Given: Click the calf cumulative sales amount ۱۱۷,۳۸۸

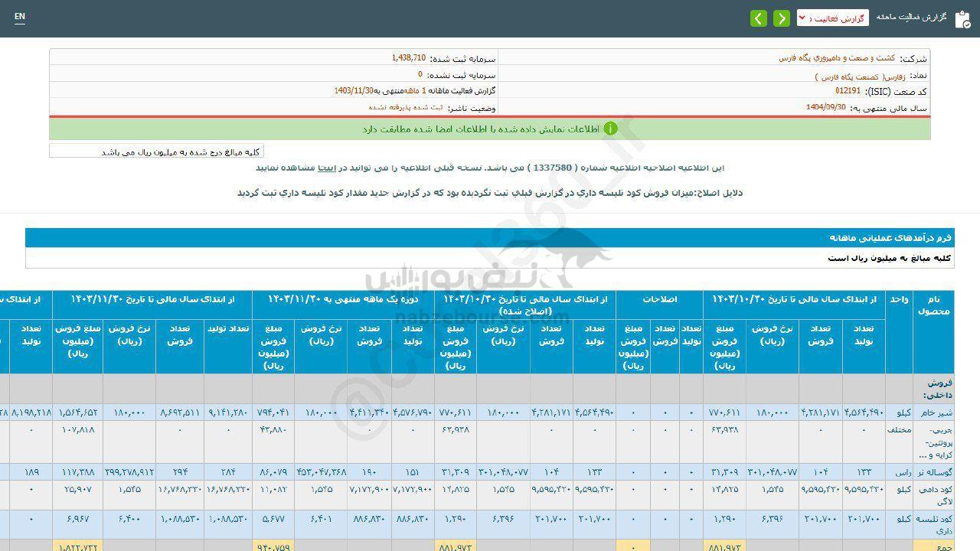Looking at the screenshot, I should (77, 472).
